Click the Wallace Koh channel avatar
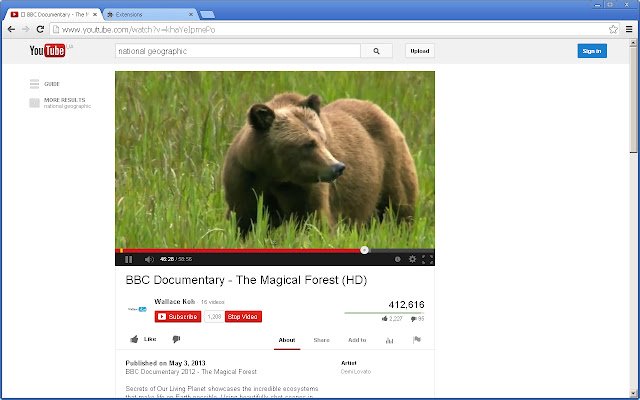Image resolution: width=640 pixels, height=400 pixels. point(137,309)
